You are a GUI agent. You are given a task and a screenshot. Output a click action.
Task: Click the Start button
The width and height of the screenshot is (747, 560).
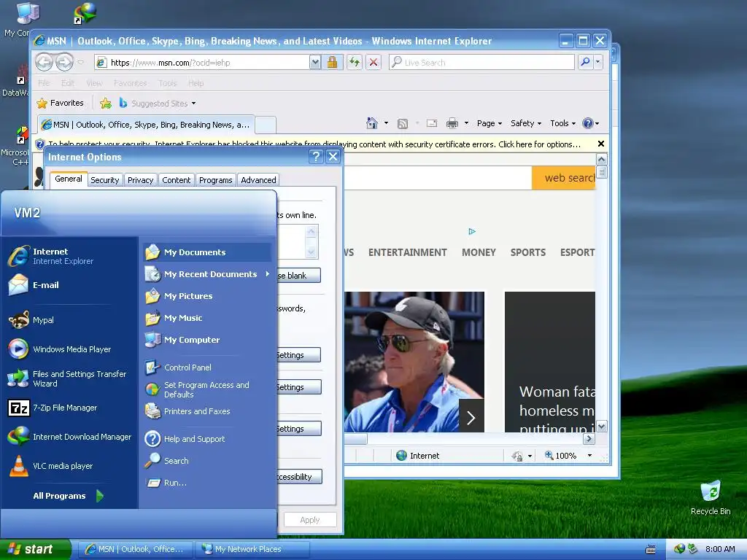pyautogui.click(x=35, y=549)
